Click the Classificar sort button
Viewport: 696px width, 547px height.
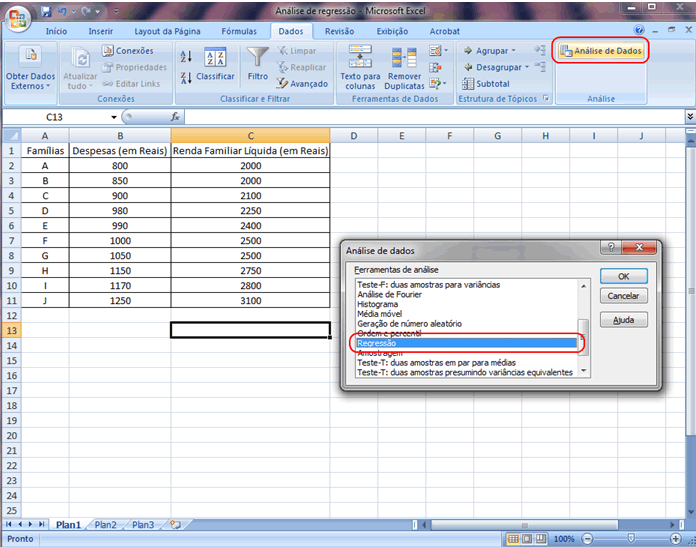coord(215,64)
